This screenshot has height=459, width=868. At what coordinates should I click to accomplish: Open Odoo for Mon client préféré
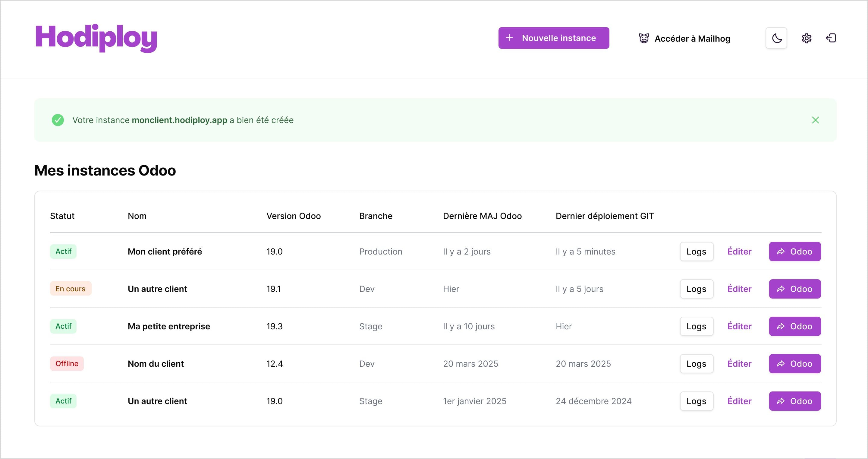pos(794,252)
